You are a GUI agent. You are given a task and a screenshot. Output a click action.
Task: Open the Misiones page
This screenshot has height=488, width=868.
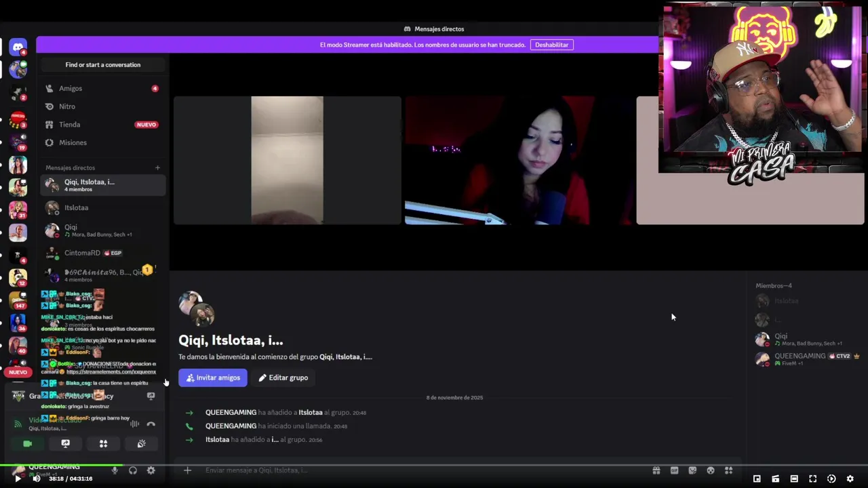102,143
